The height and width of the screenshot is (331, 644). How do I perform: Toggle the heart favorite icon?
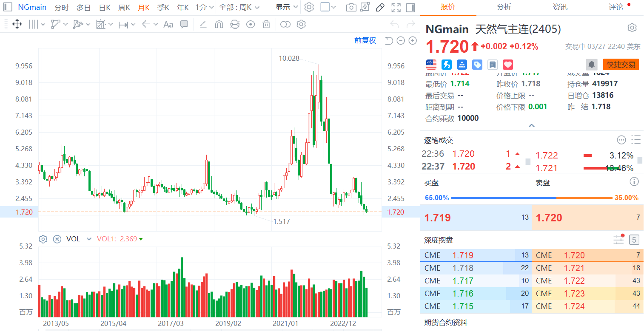508,65
